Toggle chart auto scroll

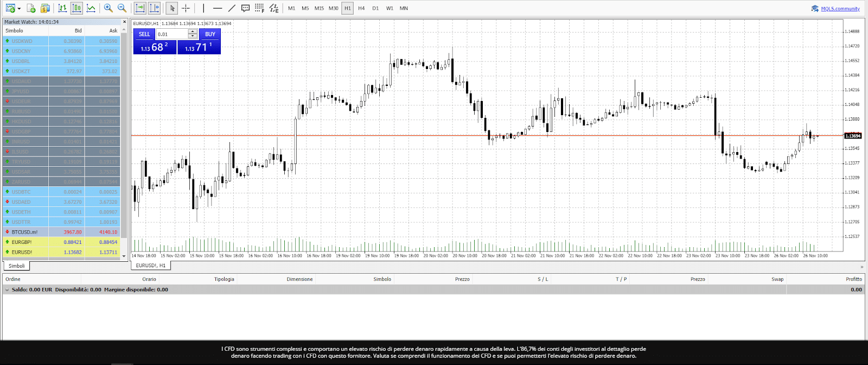click(x=140, y=8)
